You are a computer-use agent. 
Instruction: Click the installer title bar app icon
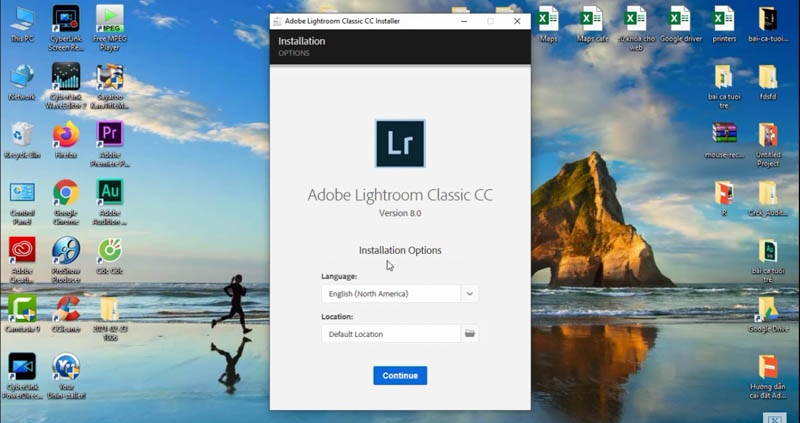click(277, 21)
